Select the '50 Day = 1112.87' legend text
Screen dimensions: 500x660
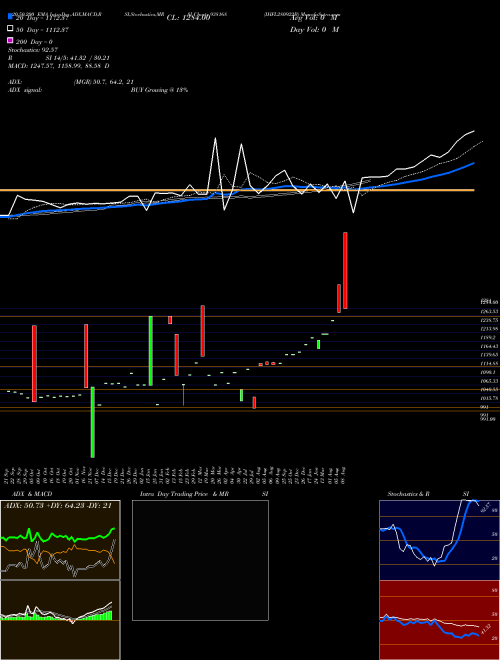[x=42, y=30]
